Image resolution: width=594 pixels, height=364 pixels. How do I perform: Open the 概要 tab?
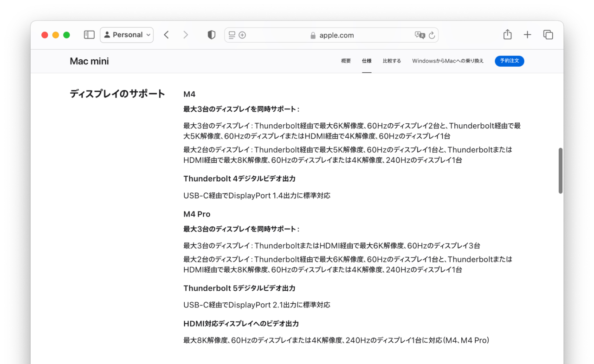[x=346, y=61]
